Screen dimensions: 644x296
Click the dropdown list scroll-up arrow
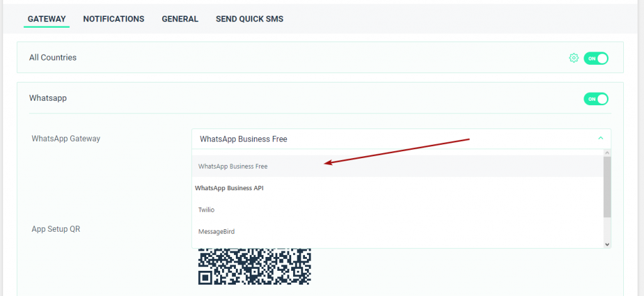click(607, 153)
